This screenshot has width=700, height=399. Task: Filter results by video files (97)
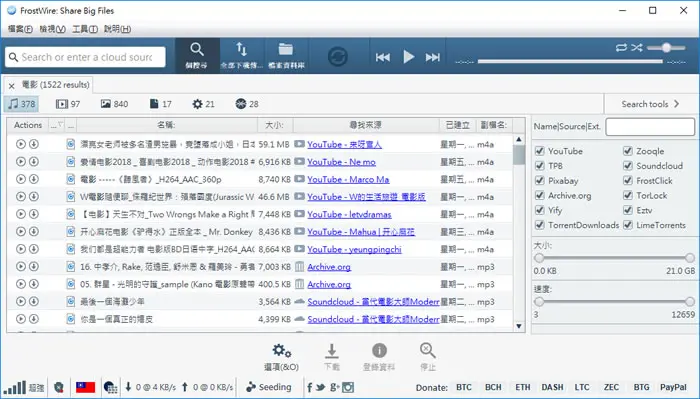tap(68, 104)
